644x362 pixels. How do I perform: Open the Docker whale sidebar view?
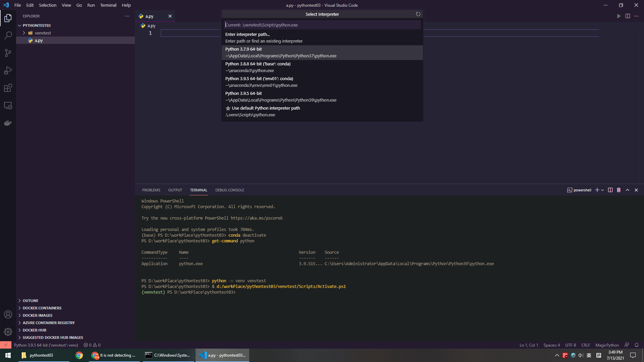tap(8, 123)
